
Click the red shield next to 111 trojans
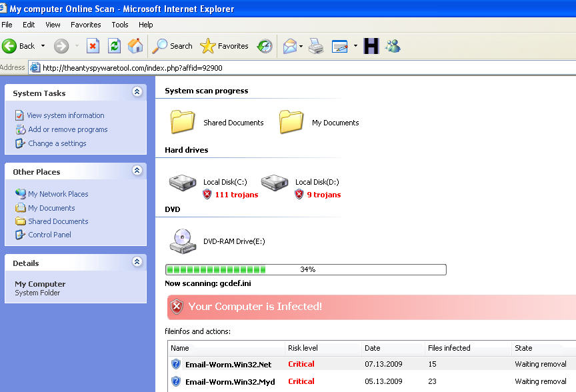coord(207,194)
